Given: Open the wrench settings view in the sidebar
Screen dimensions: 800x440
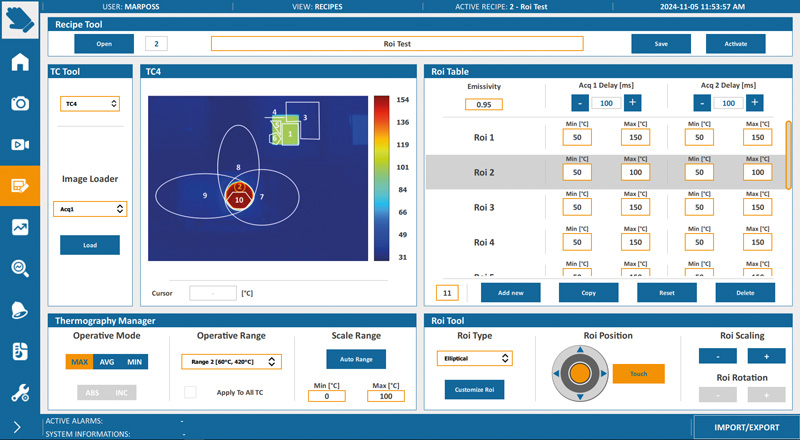Looking at the screenshot, I should coord(20,393).
